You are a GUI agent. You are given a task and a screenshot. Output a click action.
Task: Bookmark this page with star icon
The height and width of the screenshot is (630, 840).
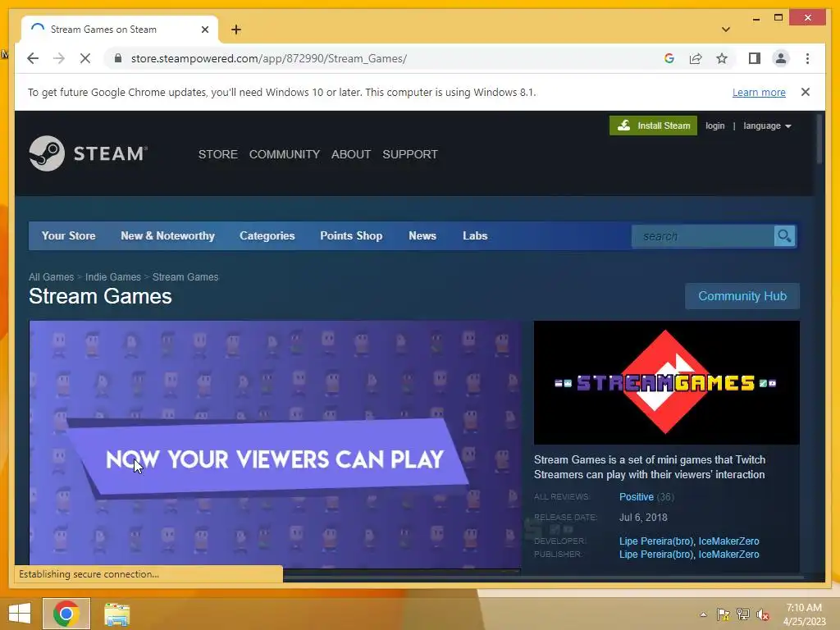722,58
